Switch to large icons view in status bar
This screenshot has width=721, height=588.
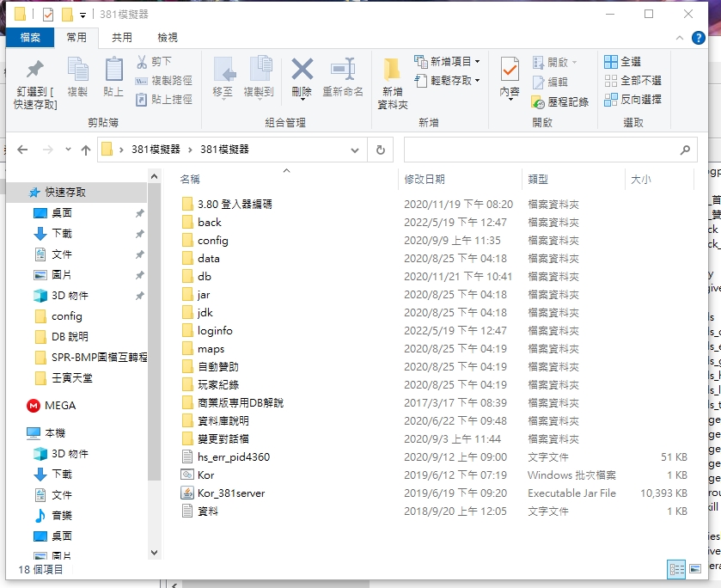[x=695, y=569]
